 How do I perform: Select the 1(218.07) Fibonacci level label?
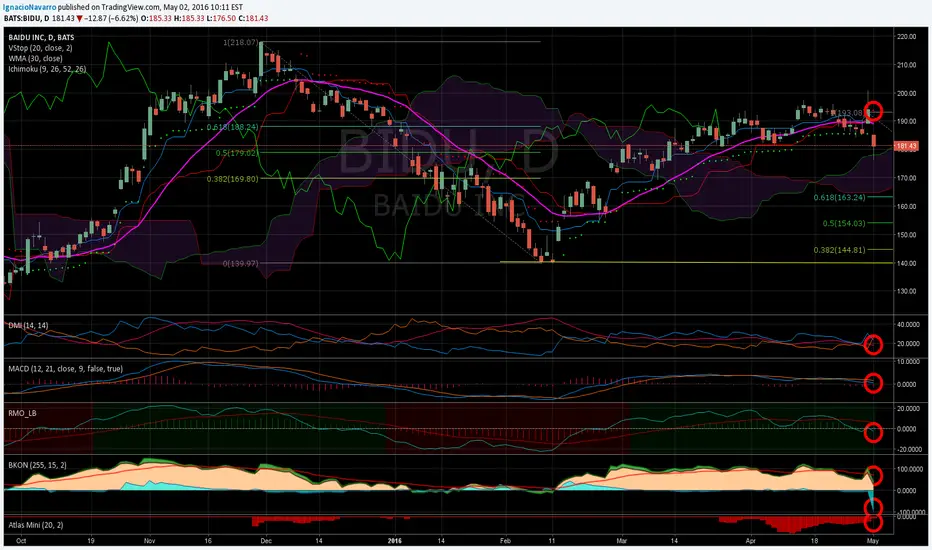click(x=241, y=43)
